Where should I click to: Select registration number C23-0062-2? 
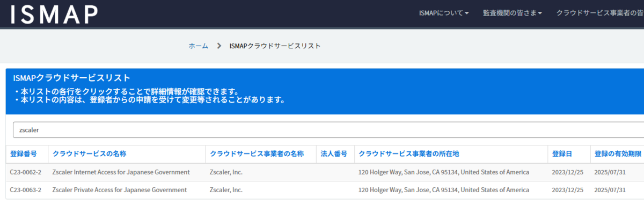click(x=26, y=172)
